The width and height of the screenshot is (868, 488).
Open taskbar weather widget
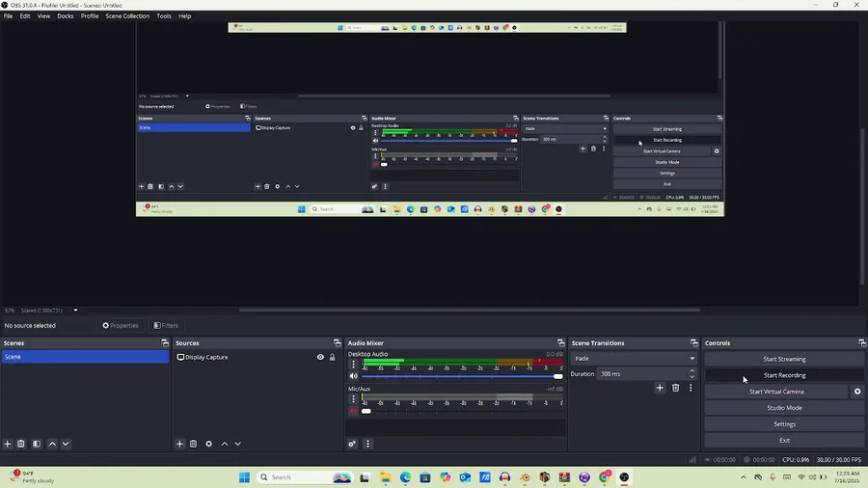(32, 477)
